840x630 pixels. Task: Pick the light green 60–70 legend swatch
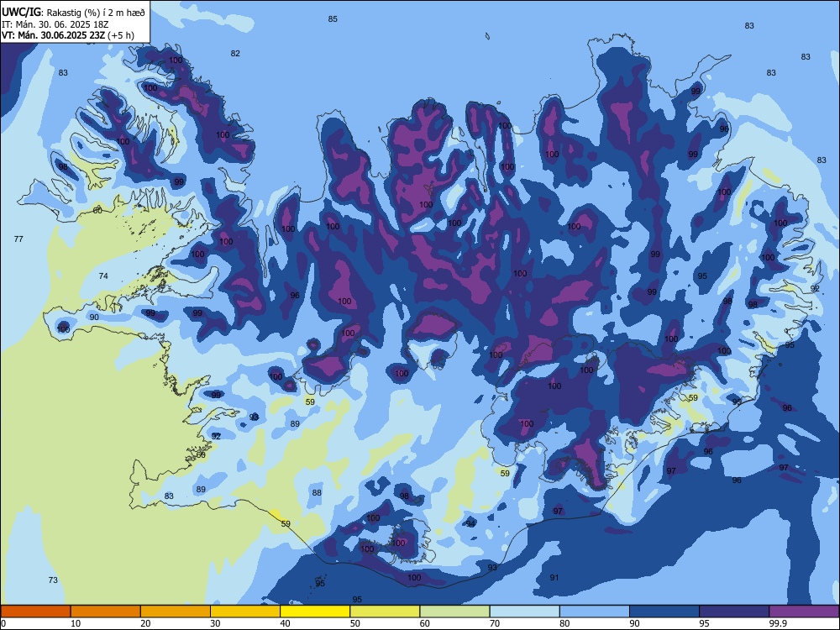(454, 612)
